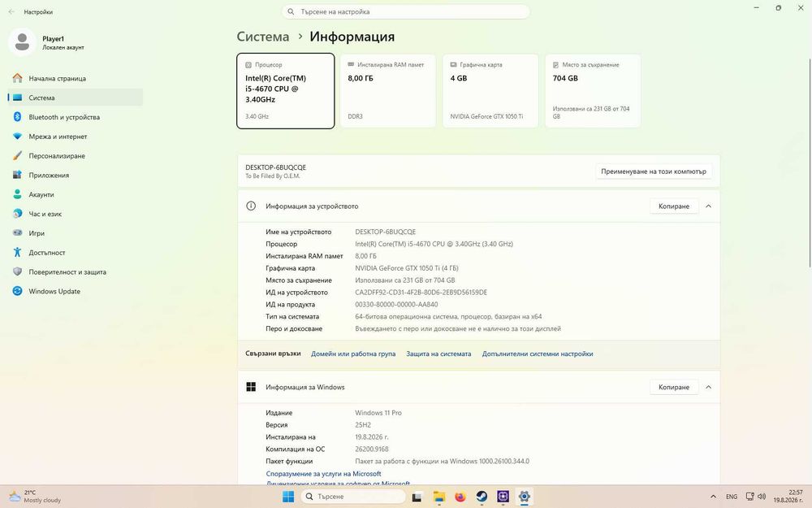Viewport: 812px width, 508px height.
Task: Click the magnifier icon in settings search
Action: tap(291, 11)
